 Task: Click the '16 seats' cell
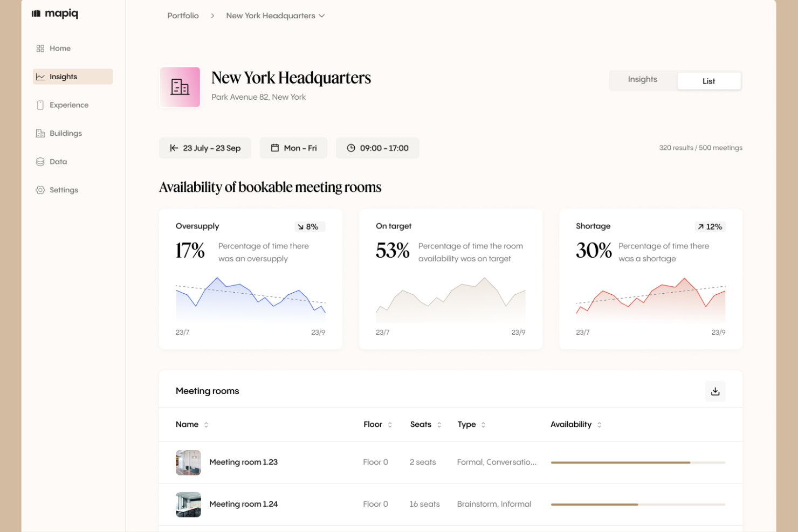click(424, 505)
